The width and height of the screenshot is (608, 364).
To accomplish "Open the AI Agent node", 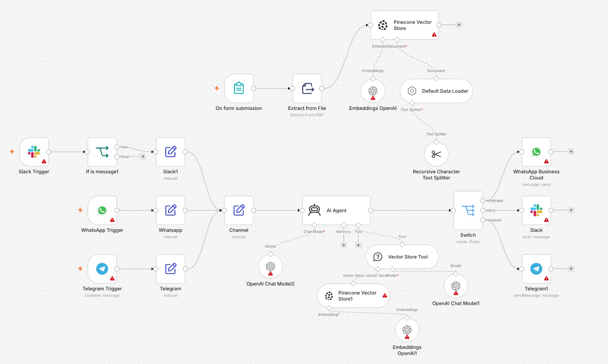I will tap(336, 210).
